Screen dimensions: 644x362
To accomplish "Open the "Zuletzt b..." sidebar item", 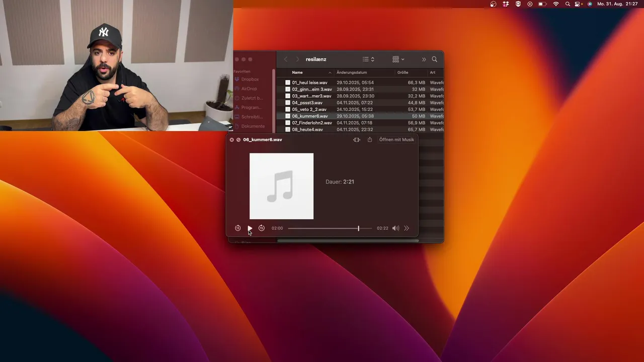I will [252, 98].
